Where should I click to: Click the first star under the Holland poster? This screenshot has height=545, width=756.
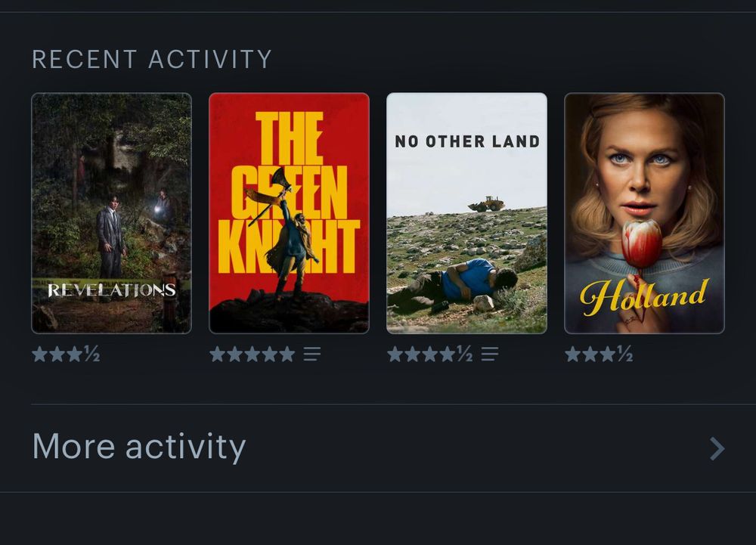pyautogui.click(x=573, y=355)
